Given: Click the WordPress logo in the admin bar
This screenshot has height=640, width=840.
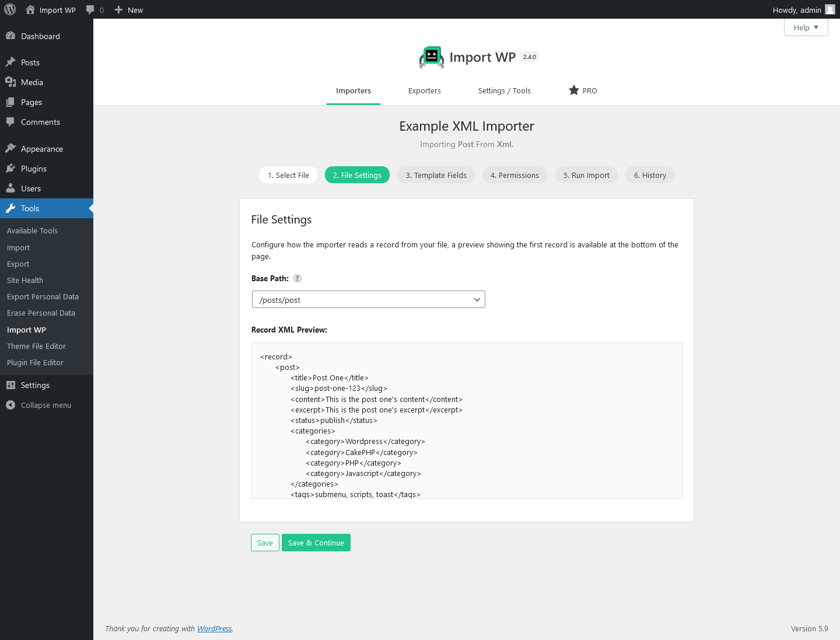Looking at the screenshot, I should (9, 9).
